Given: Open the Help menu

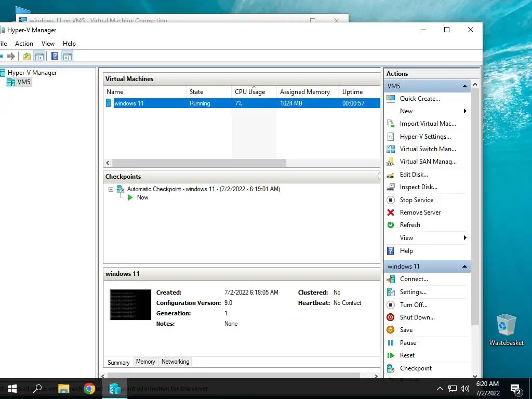Looking at the screenshot, I should (69, 44).
